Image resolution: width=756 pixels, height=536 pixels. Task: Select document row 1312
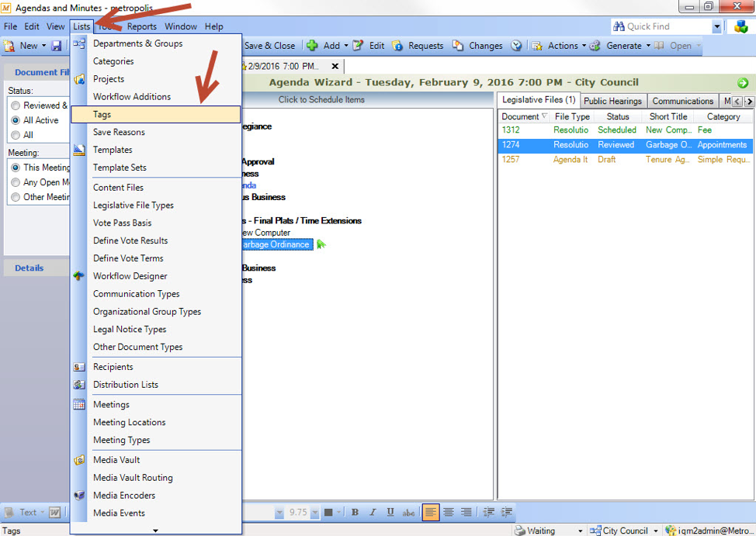(x=626, y=130)
